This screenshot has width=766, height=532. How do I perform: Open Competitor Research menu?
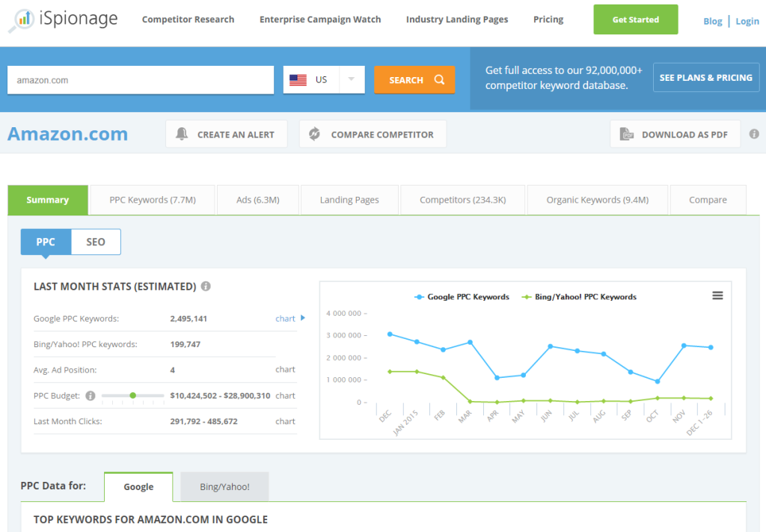[188, 19]
